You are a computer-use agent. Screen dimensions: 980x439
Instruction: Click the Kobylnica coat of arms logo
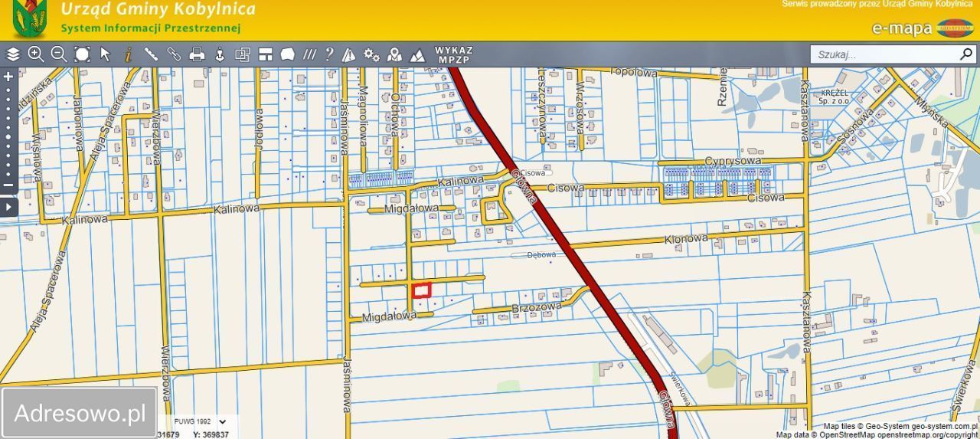click(30, 19)
